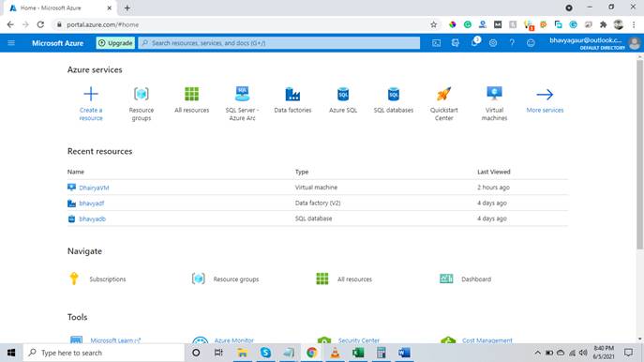Open the feedback smiley icon
This screenshot has width=644, height=362.
tap(531, 43)
